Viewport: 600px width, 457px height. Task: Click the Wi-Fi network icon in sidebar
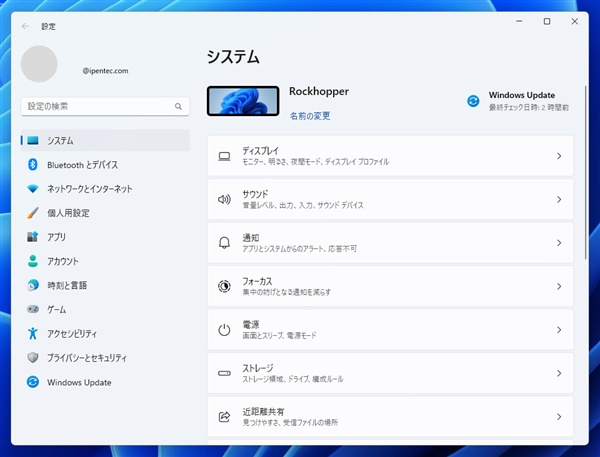[33, 189]
